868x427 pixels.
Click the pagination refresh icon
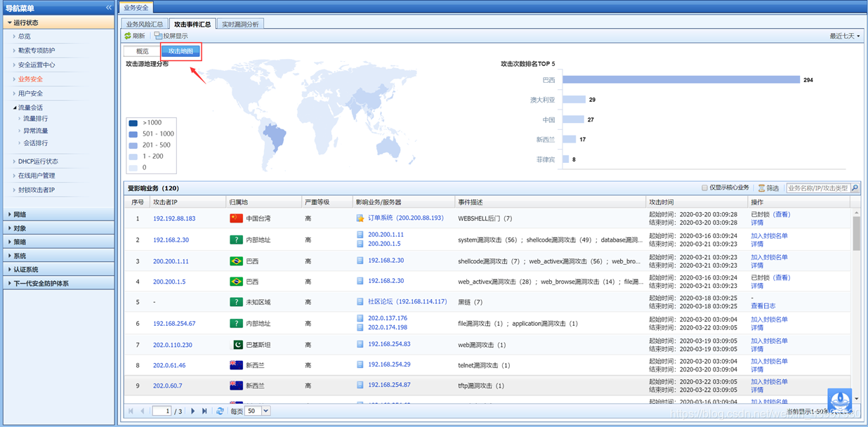point(221,411)
